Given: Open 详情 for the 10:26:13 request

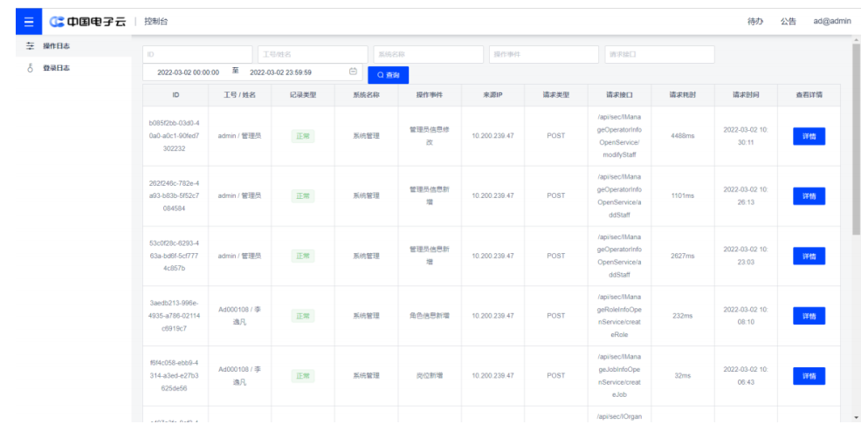Looking at the screenshot, I should tap(809, 195).
